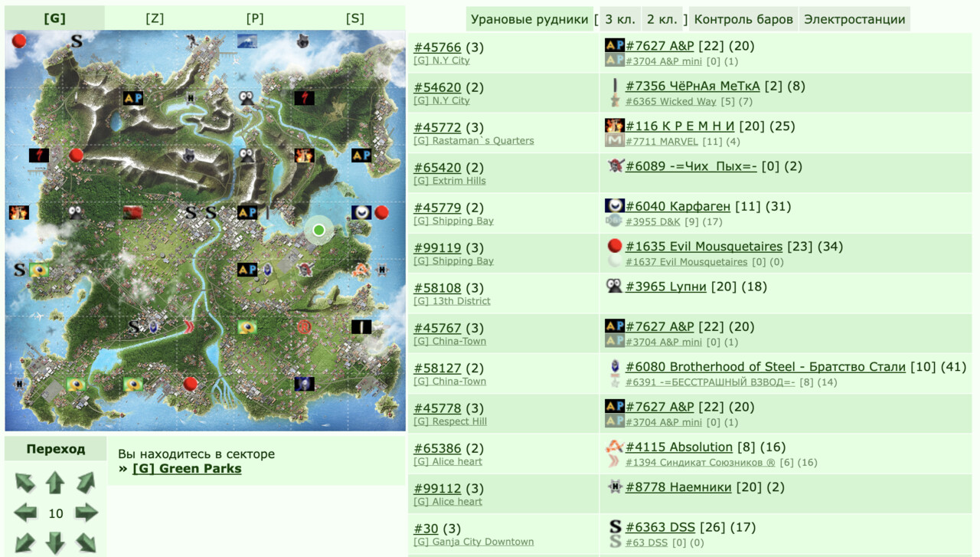Go to [G] Rastaman`s Quarters sector
The image size is (980, 557).
coord(474,141)
